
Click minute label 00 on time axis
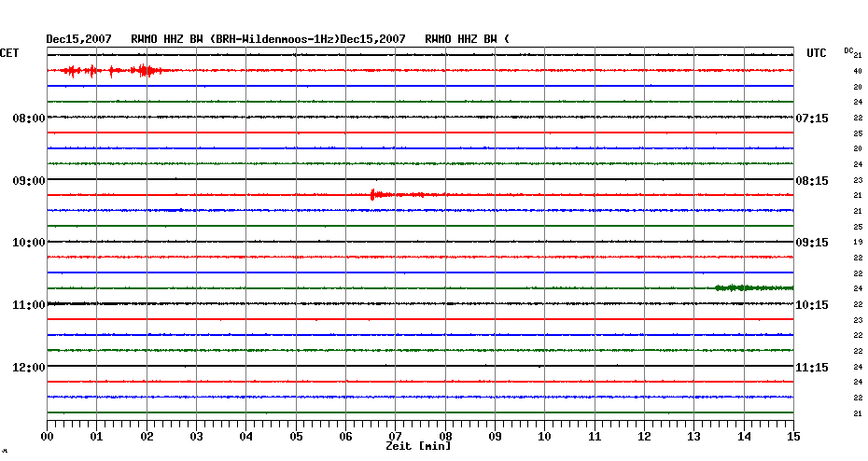tap(47, 436)
